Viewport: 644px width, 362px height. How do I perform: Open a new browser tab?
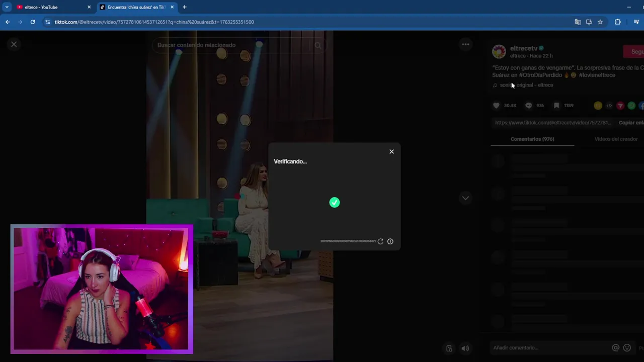(x=185, y=7)
